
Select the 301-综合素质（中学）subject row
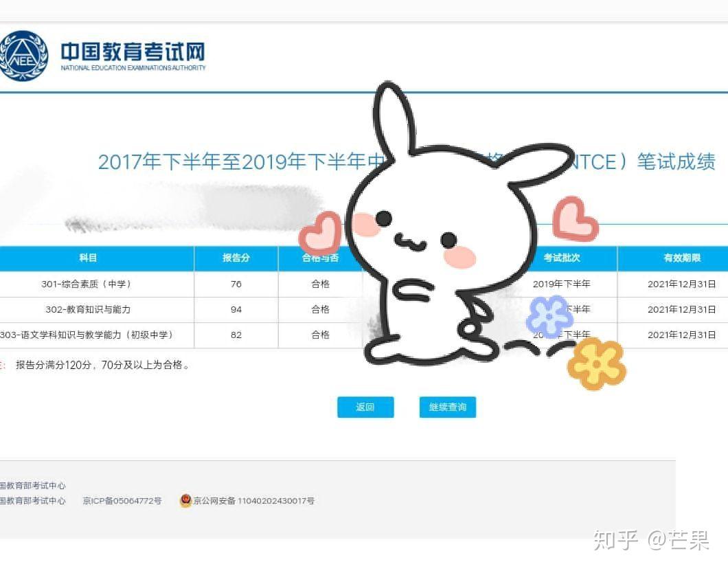[89, 284]
